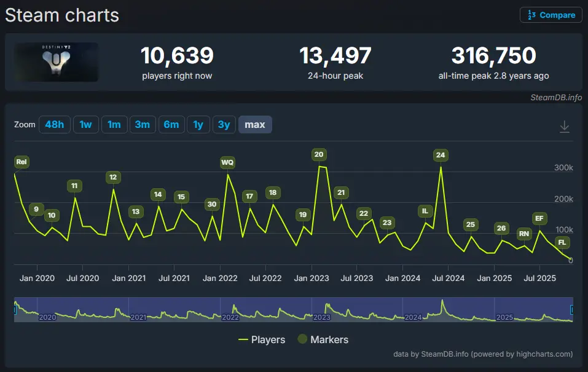Select the FL chart marker

click(x=562, y=242)
